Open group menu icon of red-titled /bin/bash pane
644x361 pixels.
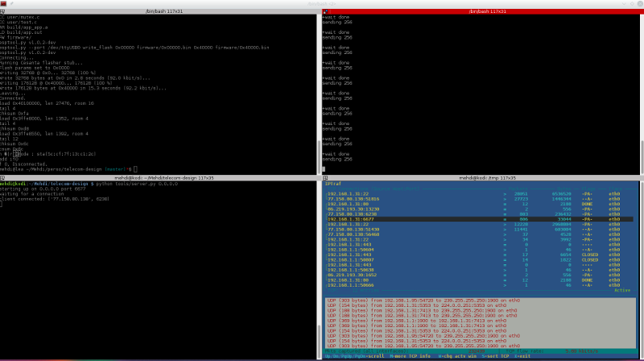(x=325, y=11)
